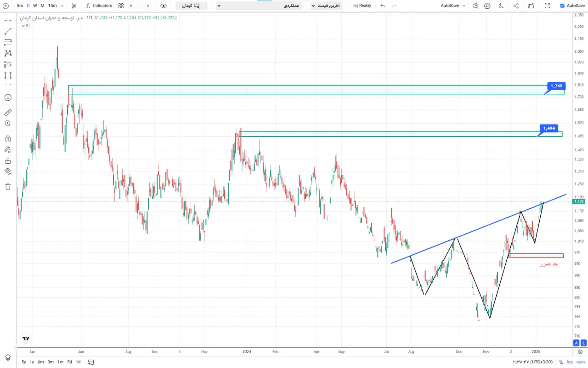Open the object tree layers icon

[x=8, y=357]
